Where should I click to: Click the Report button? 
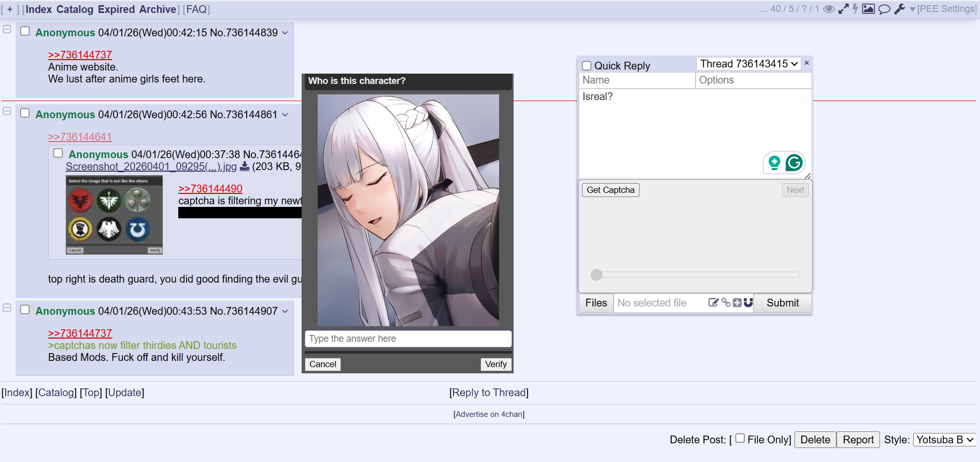click(x=858, y=440)
